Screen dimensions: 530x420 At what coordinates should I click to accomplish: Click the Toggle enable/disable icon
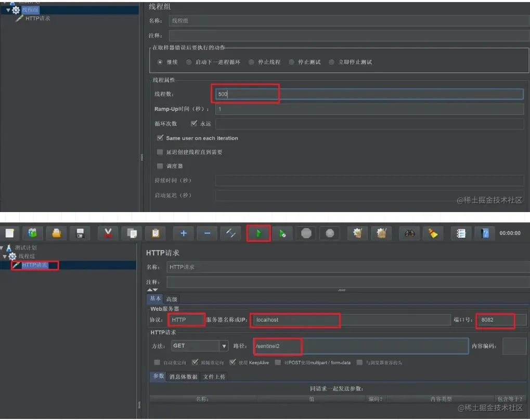[231, 233]
